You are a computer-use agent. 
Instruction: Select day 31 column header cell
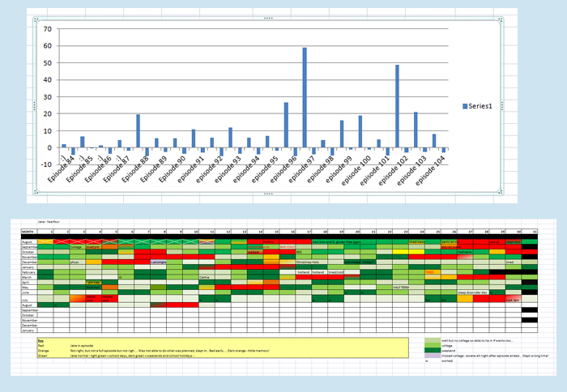pyautogui.click(x=530, y=232)
